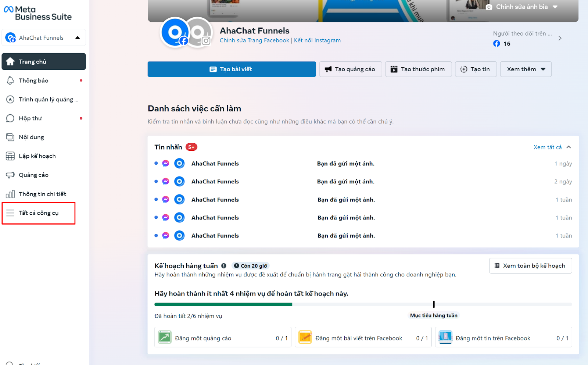The image size is (588, 365).
Task: Click the weekly plan progress bar
Action: (363, 304)
